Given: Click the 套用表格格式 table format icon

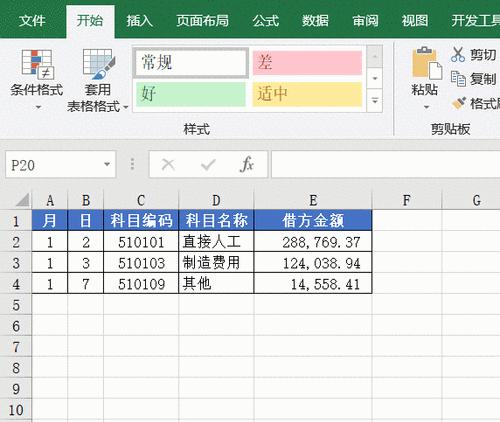Looking at the screenshot, I should [x=99, y=64].
